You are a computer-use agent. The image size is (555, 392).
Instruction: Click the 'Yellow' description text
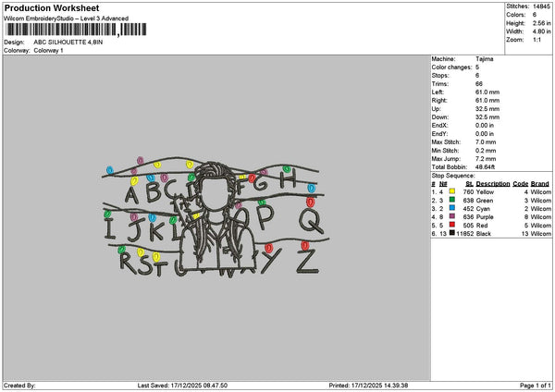click(485, 192)
